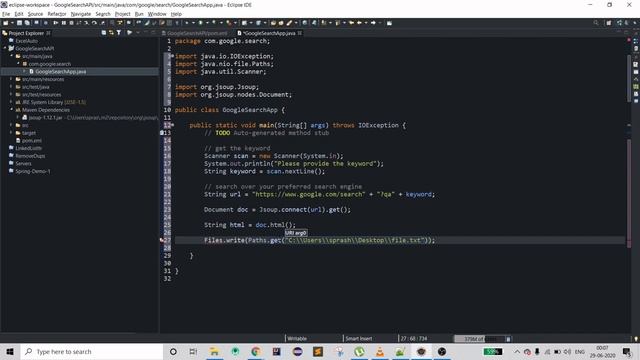Expand the target folder node

click(12, 133)
